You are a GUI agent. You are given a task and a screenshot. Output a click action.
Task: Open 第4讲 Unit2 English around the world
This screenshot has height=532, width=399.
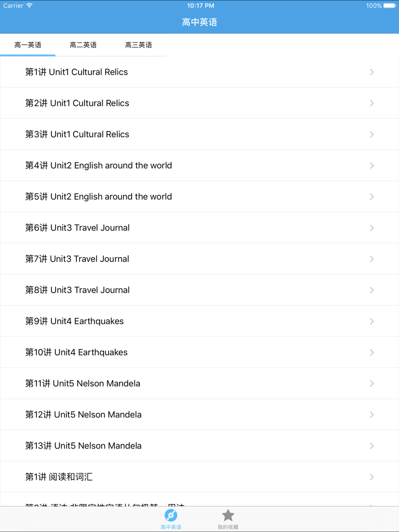coord(99,166)
